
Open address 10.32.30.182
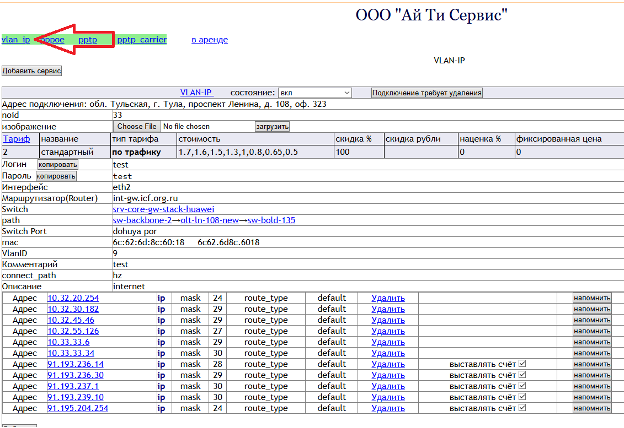coord(73,309)
